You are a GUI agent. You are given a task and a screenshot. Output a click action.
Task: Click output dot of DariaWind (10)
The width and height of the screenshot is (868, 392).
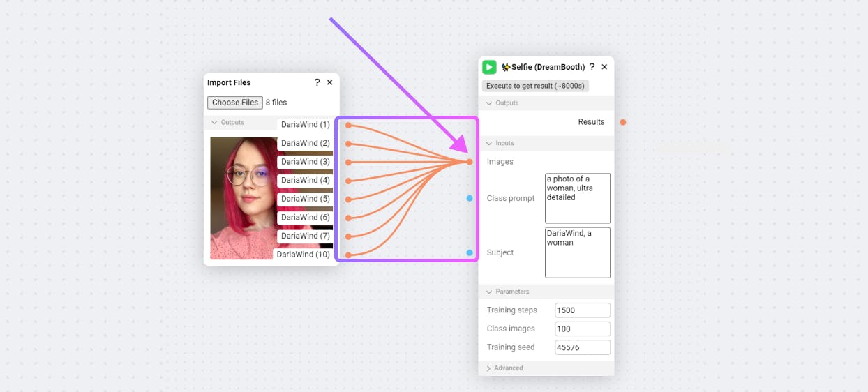[348, 255]
